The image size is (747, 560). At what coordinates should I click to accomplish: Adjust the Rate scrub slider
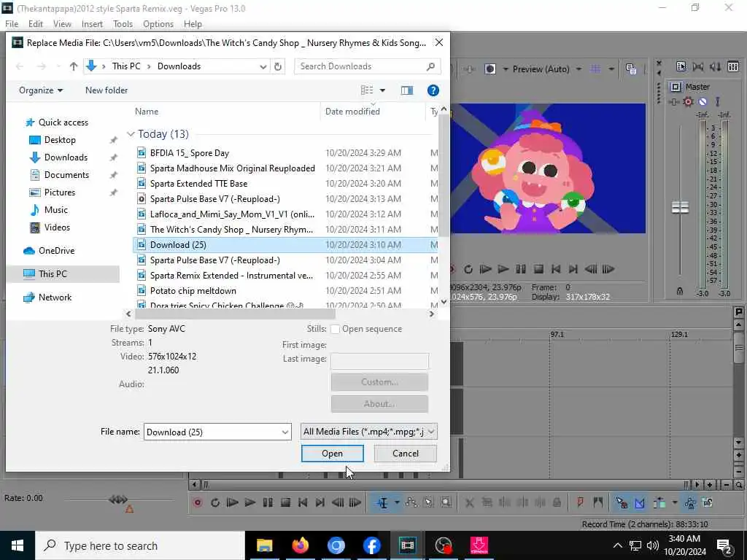click(x=118, y=499)
